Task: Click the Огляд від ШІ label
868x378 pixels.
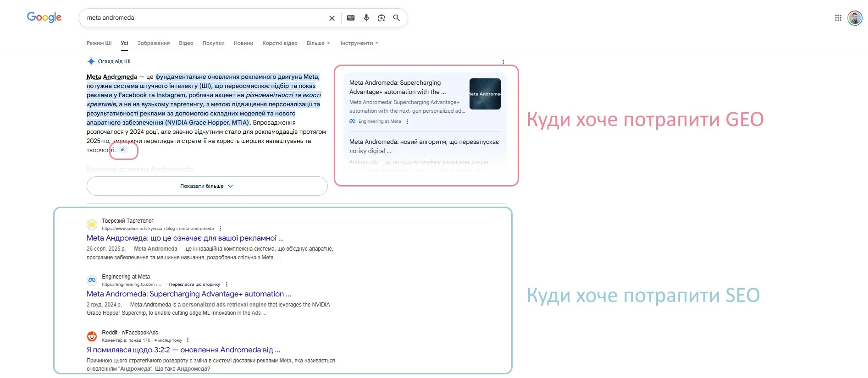Action: pos(114,61)
